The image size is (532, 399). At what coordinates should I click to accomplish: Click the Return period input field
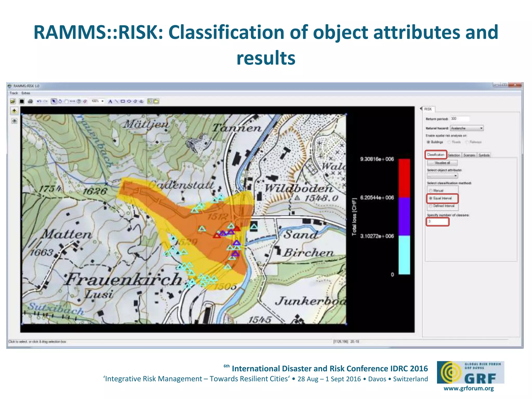(460, 119)
